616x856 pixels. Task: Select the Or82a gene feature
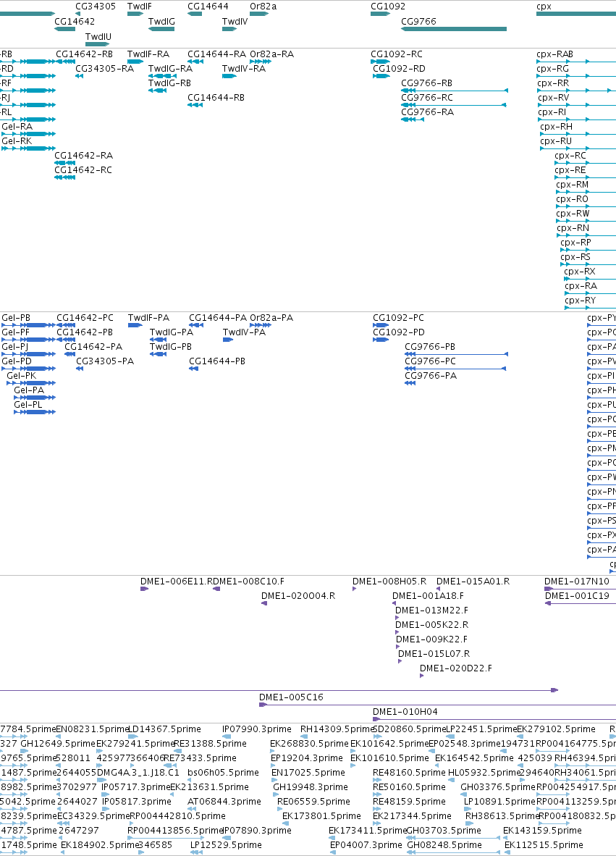(259, 14)
